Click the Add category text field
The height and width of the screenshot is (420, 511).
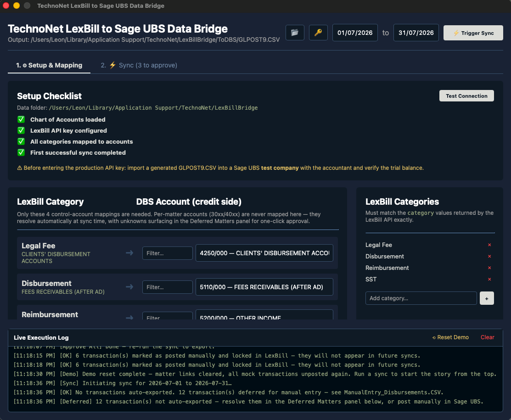click(x=421, y=298)
